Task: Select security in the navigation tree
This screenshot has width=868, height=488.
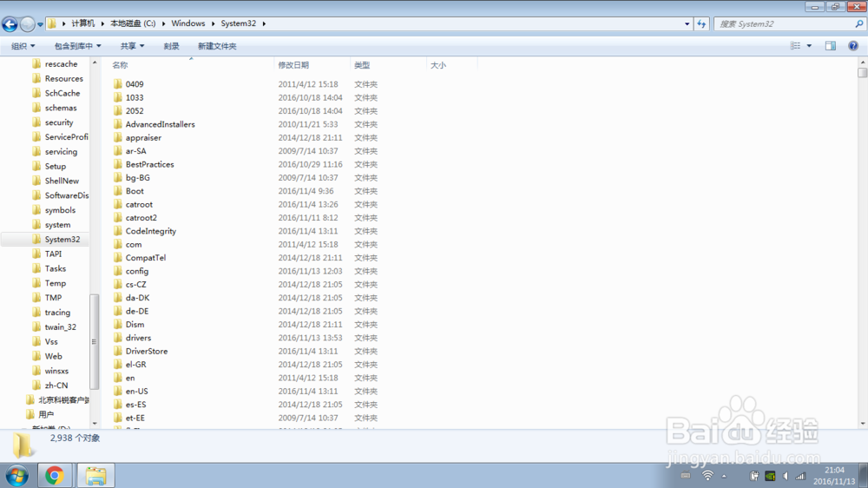Action: 59,122
